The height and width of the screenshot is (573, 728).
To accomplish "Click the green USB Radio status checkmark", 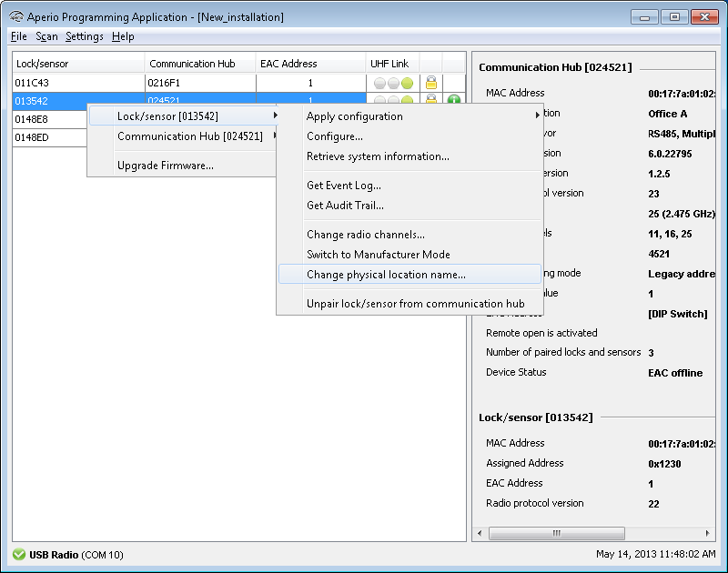I will click(19, 555).
